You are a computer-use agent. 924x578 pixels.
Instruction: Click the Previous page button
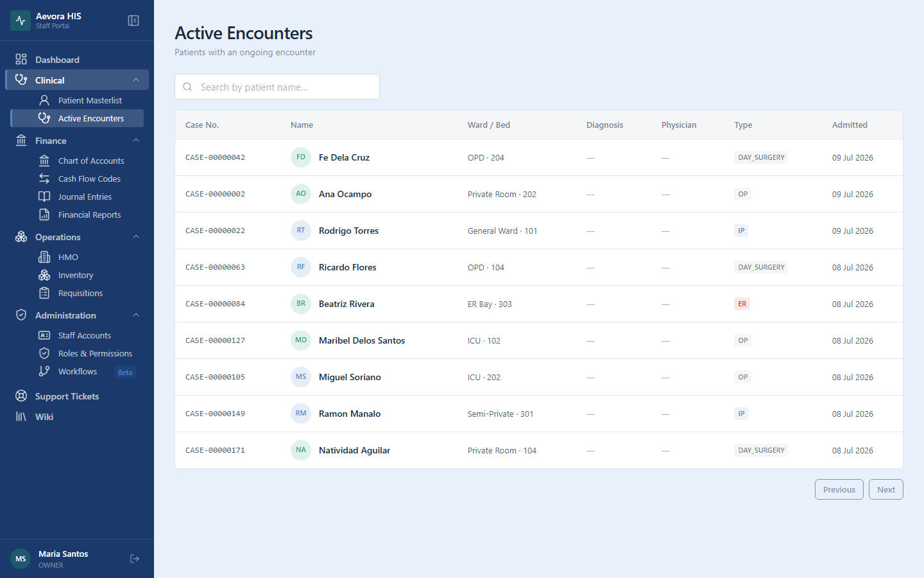pyautogui.click(x=839, y=489)
